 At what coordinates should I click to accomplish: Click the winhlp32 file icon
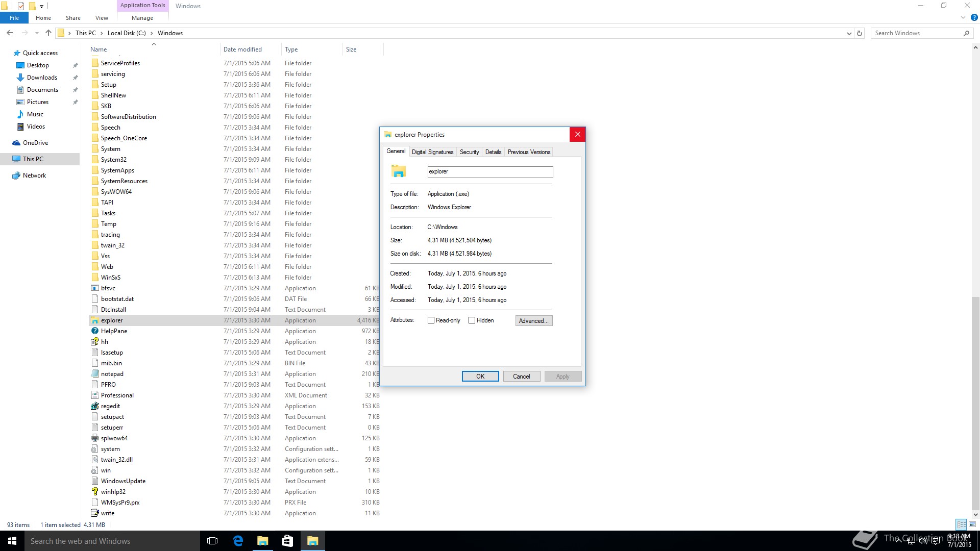click(x=94, y=492)
